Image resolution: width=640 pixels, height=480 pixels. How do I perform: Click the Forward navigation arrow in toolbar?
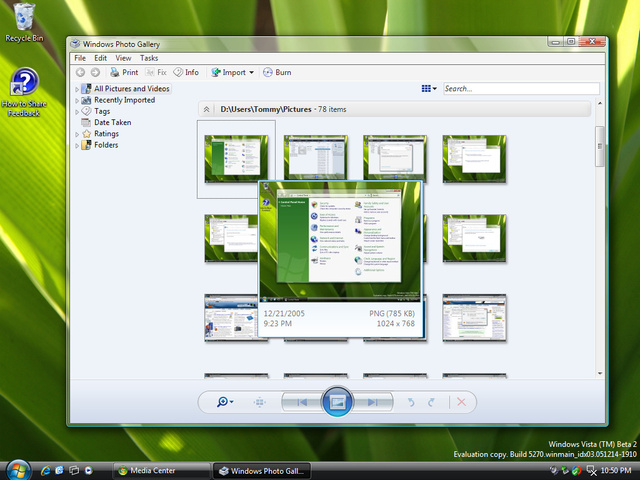(95, 72)
